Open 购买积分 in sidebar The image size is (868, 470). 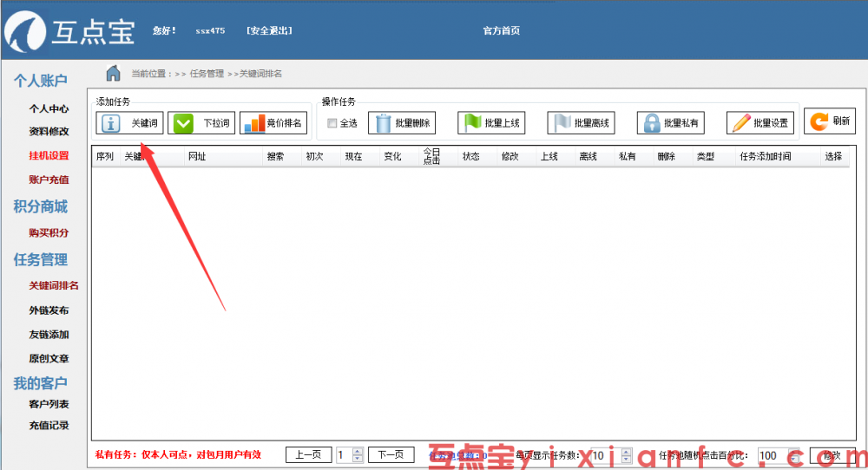point(49,232)
